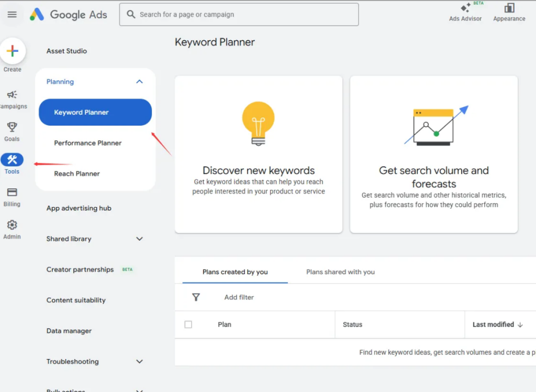
Task: Collapse the Planning section
Action: coord(139,82)
